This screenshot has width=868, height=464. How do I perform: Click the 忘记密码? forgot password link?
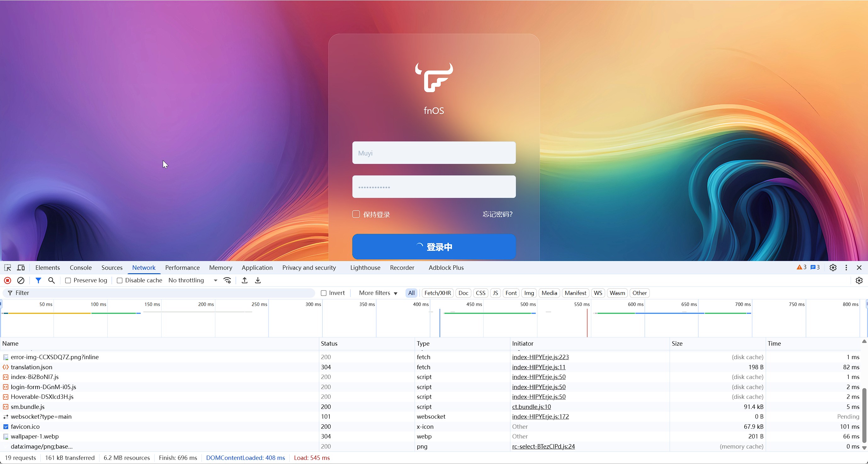[x=497, y=214]
